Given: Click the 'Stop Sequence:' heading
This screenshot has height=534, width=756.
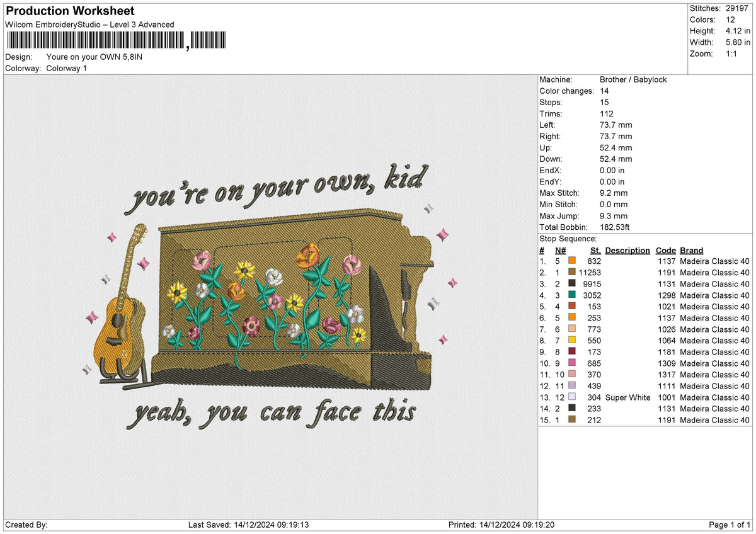Looking at the screenshot, I should [x=568, y=239].
